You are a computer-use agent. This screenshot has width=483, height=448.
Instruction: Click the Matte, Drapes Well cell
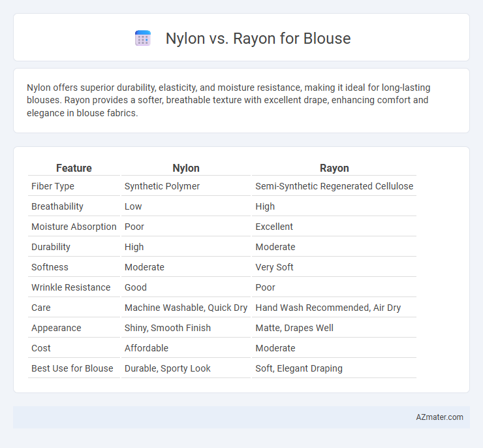(x=294, y=328)
